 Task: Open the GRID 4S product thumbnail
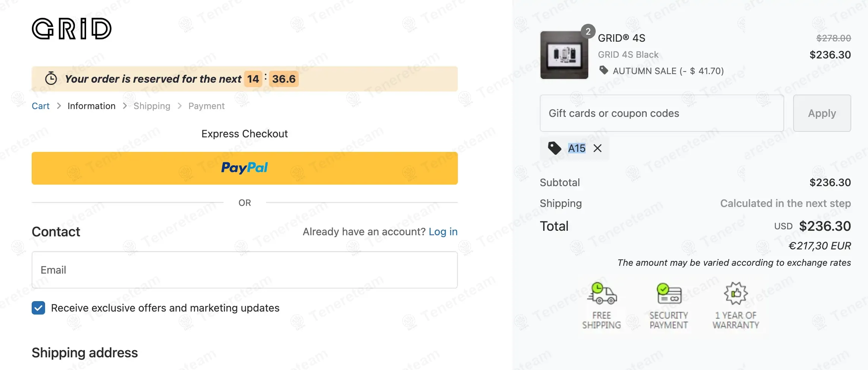(564, 55)
